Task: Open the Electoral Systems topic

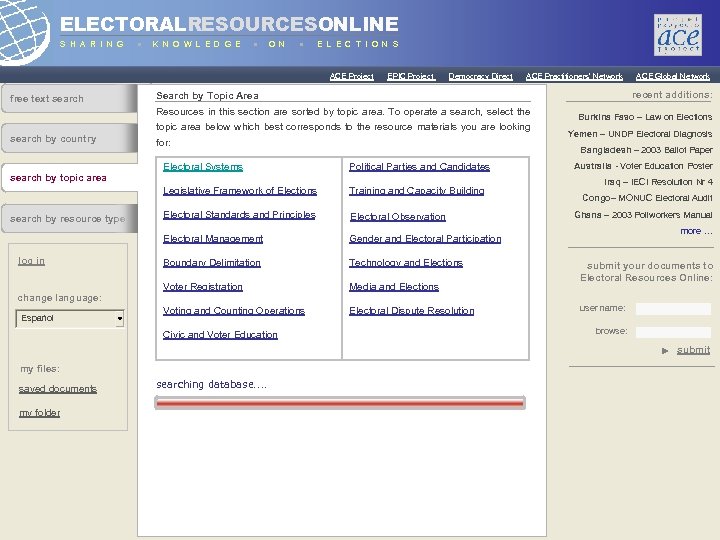Action: click(x=203, y=167)
